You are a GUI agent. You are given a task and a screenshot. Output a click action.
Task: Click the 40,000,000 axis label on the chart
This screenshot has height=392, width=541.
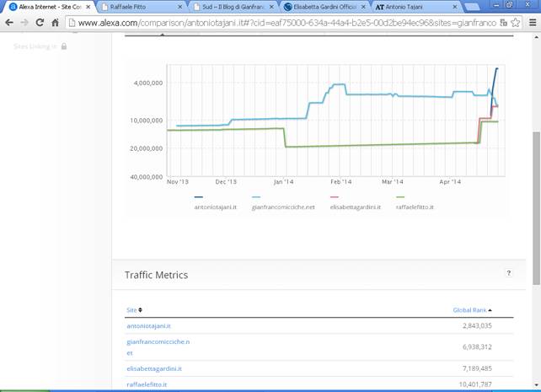(x=147, y=177)
